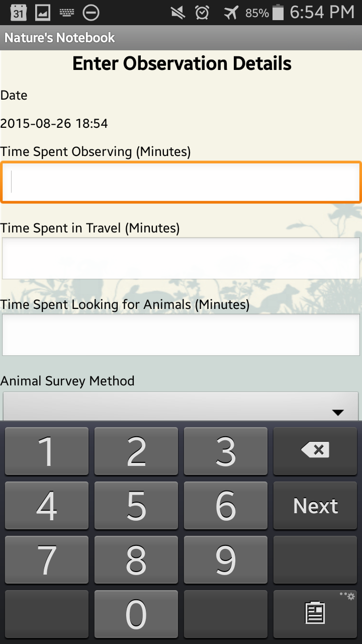Screen dimensions: 362x644
Task: Tap the calendar icon in status bar
Action: pyautogui.click(x=18, y=13)
